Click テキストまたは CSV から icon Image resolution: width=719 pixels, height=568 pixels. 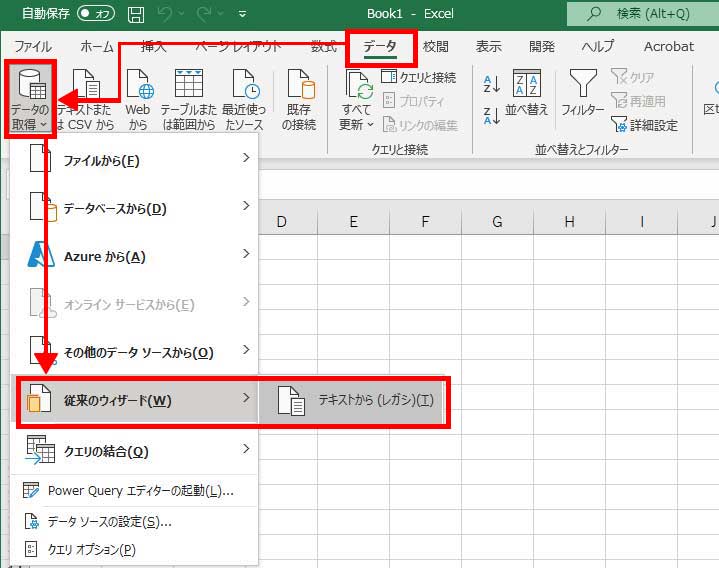(x=86, y=83)
